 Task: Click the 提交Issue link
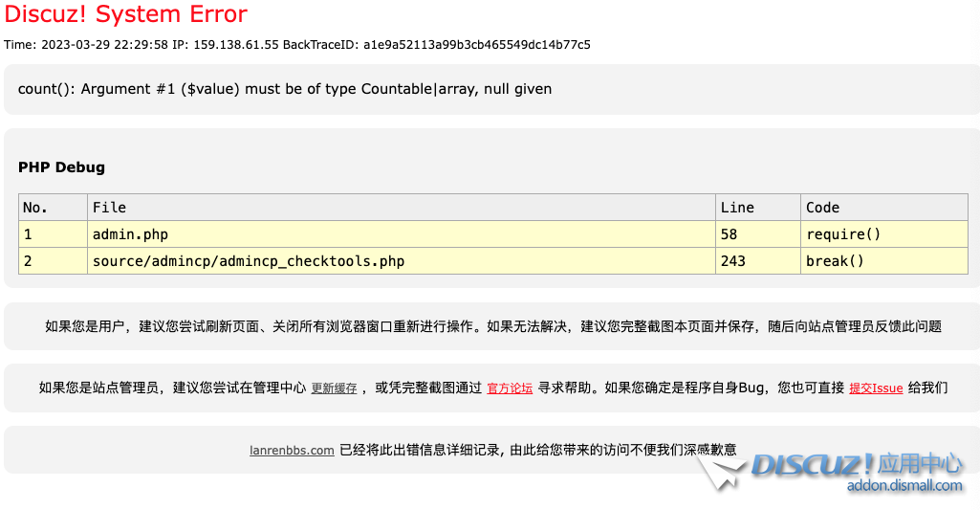(876, 388)
